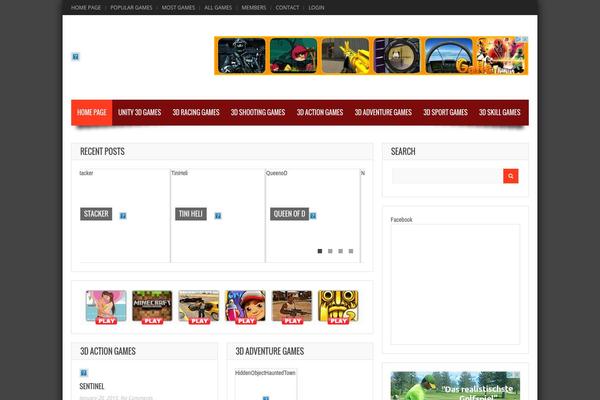Viewport: 600px width, 400px height.
Task: Click the Power Rangers game thumbnail
Action: coord(501,56)
